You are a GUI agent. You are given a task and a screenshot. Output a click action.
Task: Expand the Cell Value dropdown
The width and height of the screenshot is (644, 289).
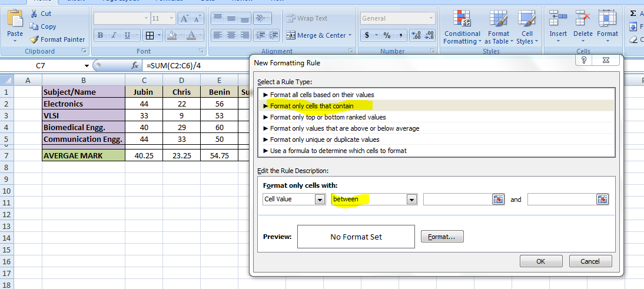tap(320, 200)
